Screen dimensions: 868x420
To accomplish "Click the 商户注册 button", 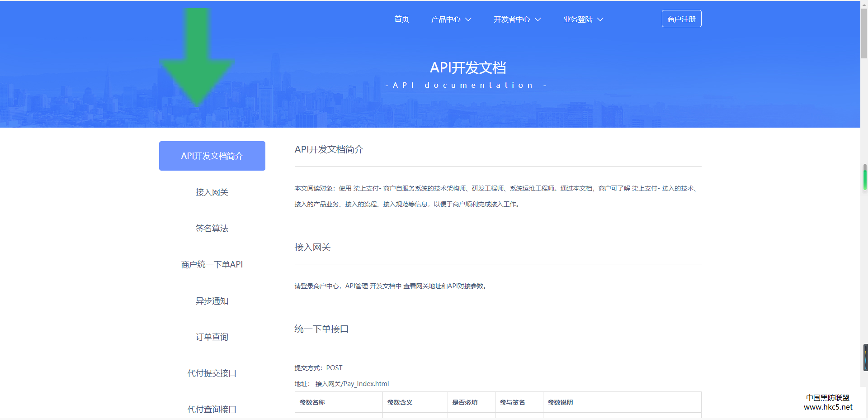I will tap(681, 19).
